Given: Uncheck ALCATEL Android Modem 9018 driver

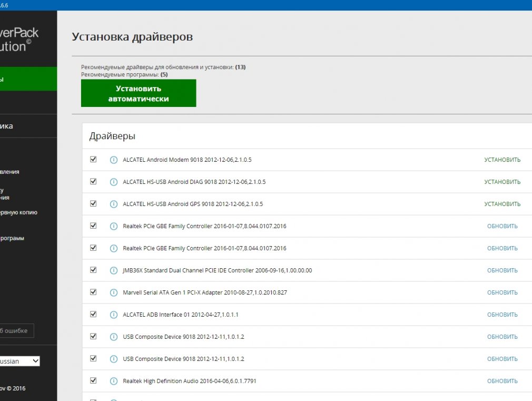Looking at the screenshot, I should click(93, 159).
